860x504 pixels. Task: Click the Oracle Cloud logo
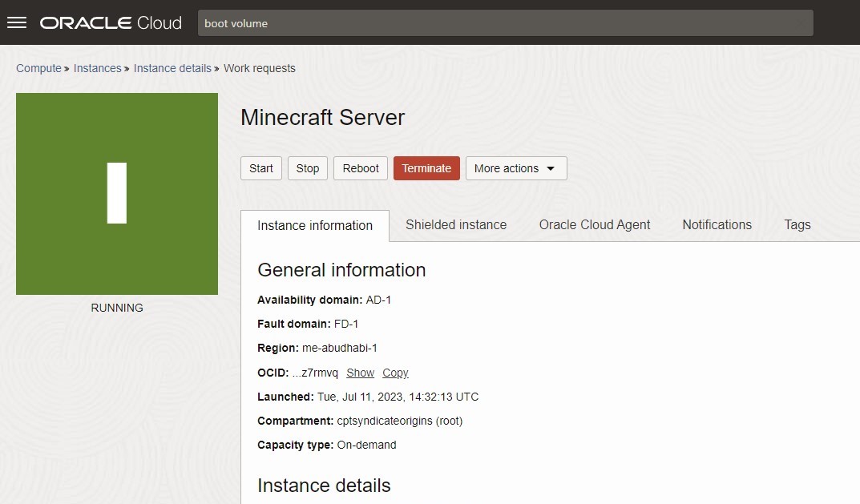pyautogui.click(x=111, y=22)
